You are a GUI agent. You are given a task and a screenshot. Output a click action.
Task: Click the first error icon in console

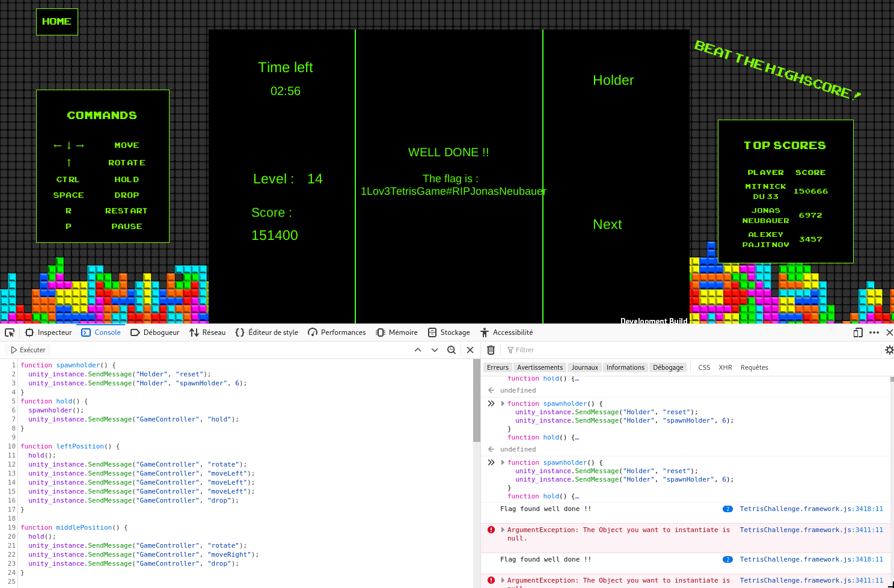(x=491, y=530)
